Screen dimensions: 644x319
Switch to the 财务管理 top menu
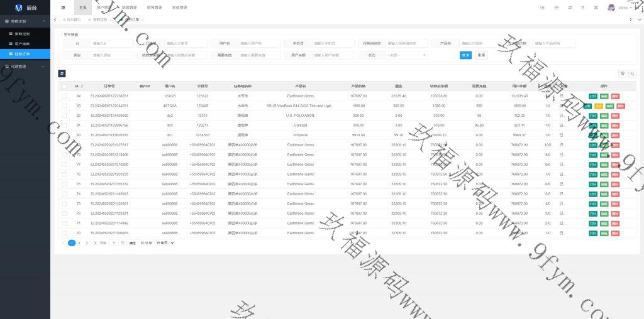[x=154, y=8]
